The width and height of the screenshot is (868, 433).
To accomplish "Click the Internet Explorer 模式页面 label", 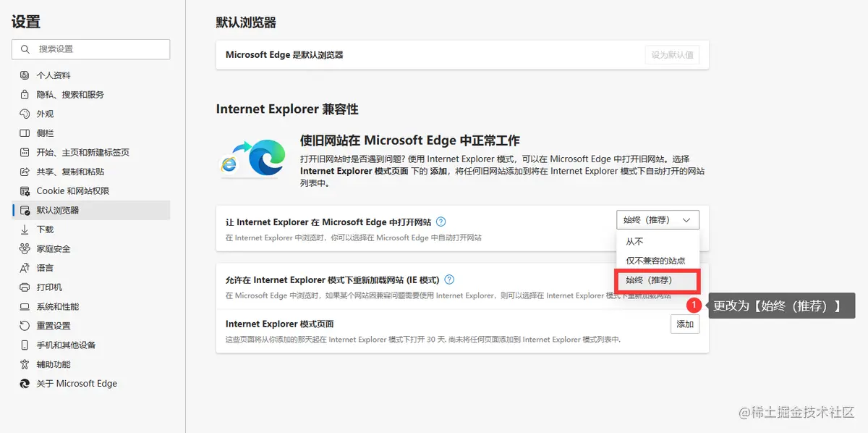I will coord(279,324).
